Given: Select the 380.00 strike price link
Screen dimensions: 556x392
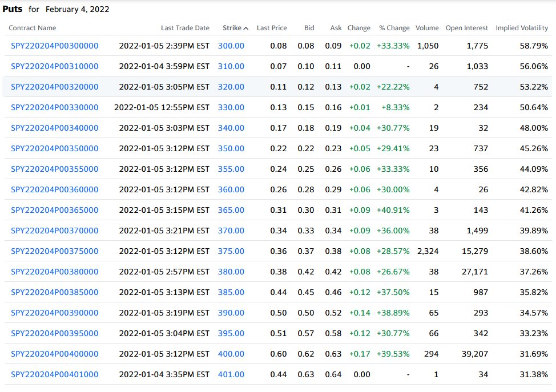Looking at the screenshot, I should pos(231,272).
